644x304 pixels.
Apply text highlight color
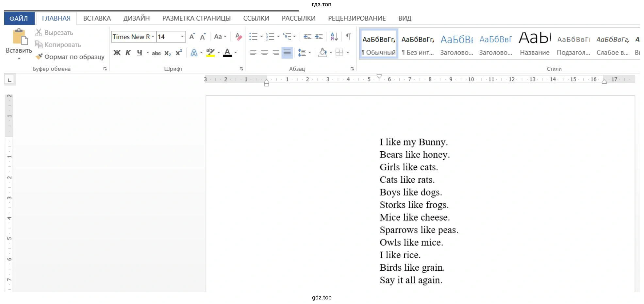tap(210, 53)
